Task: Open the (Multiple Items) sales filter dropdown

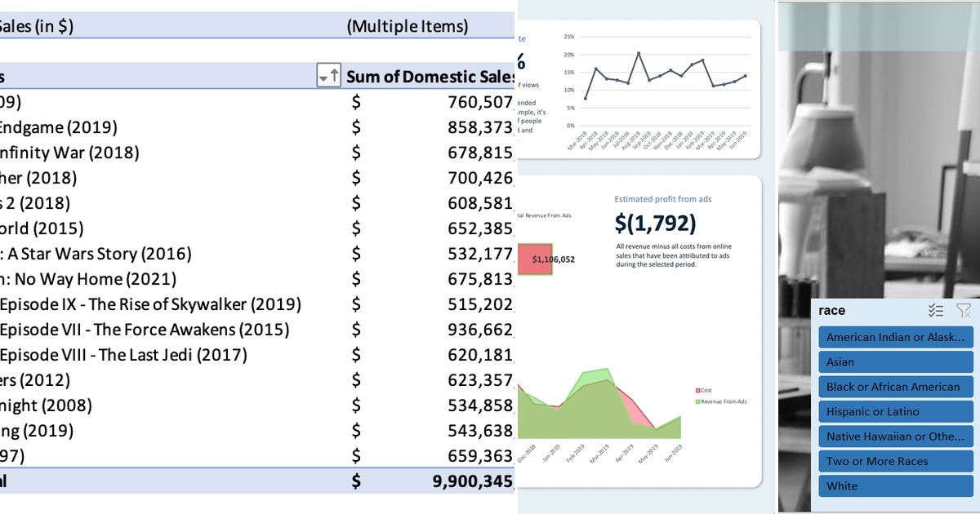Action: click(408, 26)
